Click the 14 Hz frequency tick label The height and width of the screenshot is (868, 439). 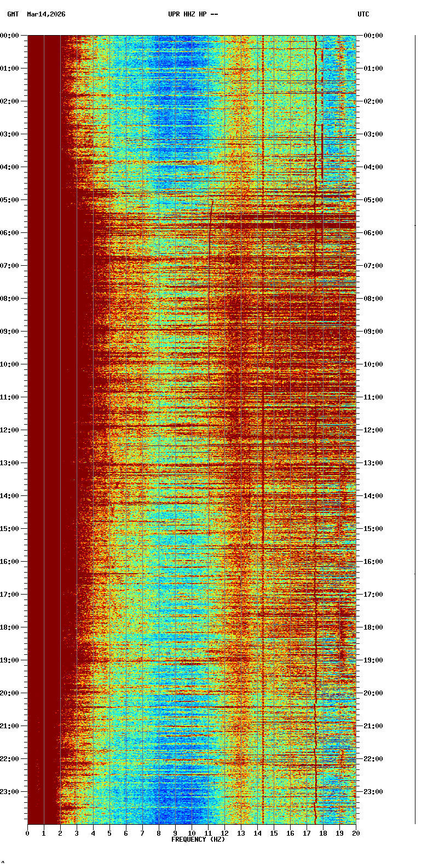(257, 833)
